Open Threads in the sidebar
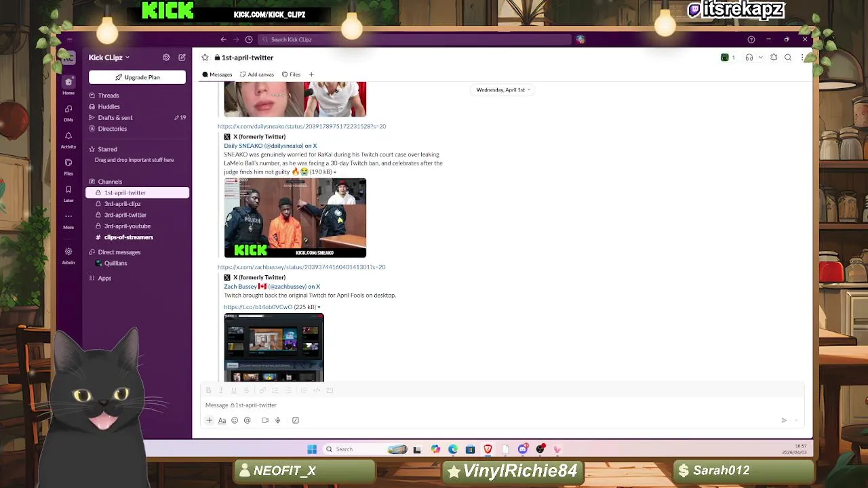The image size is (868, 488). [108, 96]
